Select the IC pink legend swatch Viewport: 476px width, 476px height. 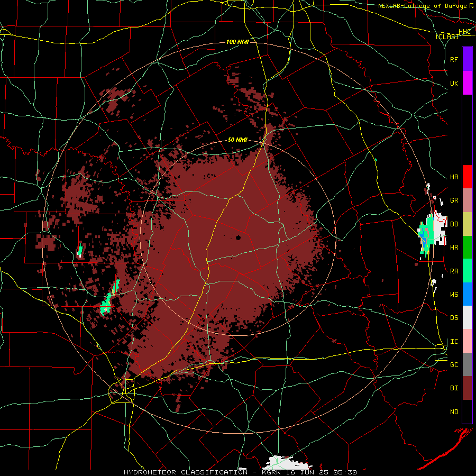tap(467, 341)
